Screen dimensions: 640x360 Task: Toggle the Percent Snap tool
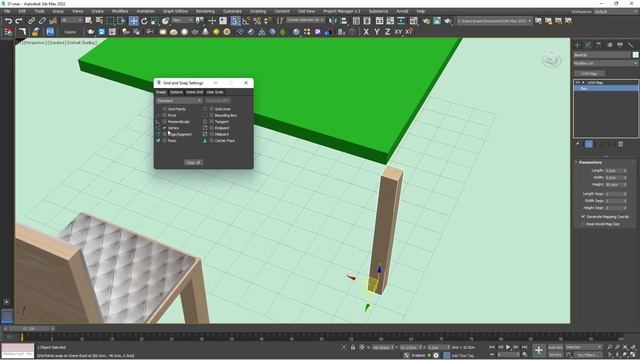pos(257,21)
